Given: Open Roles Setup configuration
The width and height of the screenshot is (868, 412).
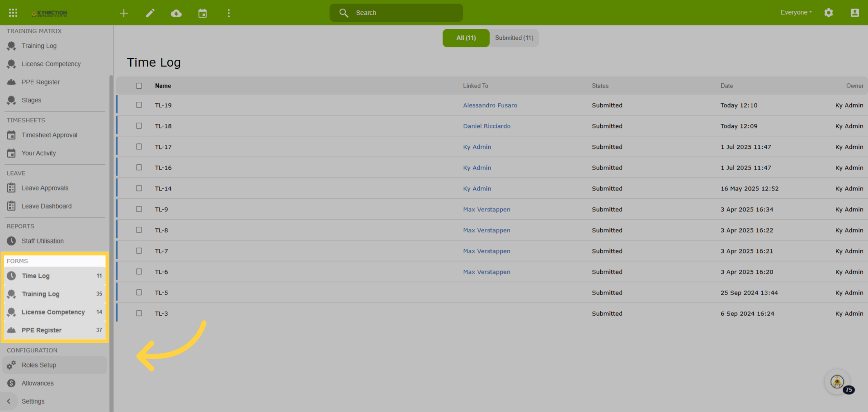Looking at the screenshot, I should [54, 365].
